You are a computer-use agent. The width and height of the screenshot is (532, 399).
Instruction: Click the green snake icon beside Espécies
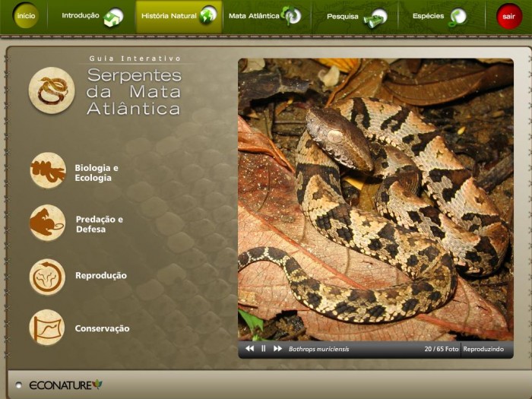point(458,17)
